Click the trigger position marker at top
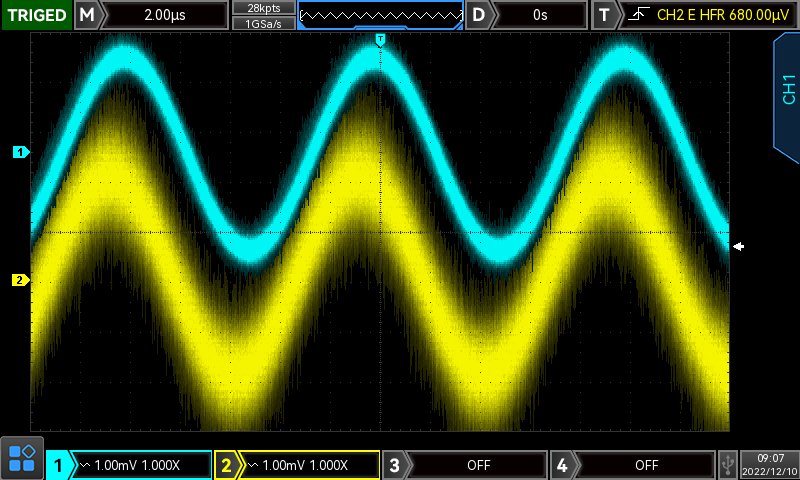The width and height of the screenshot is (800, 480). click(x=379, y=39)
